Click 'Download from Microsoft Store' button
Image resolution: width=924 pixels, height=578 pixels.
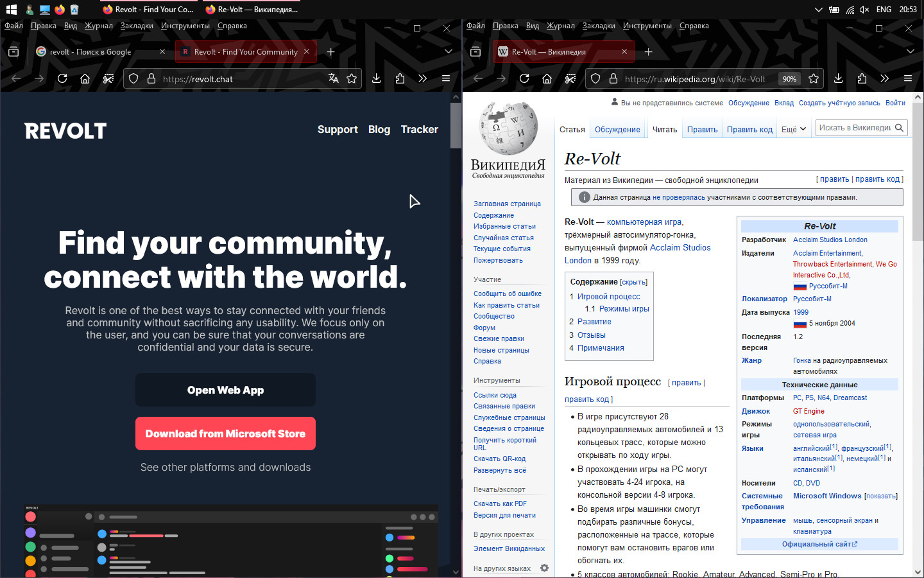pos(225,433)
